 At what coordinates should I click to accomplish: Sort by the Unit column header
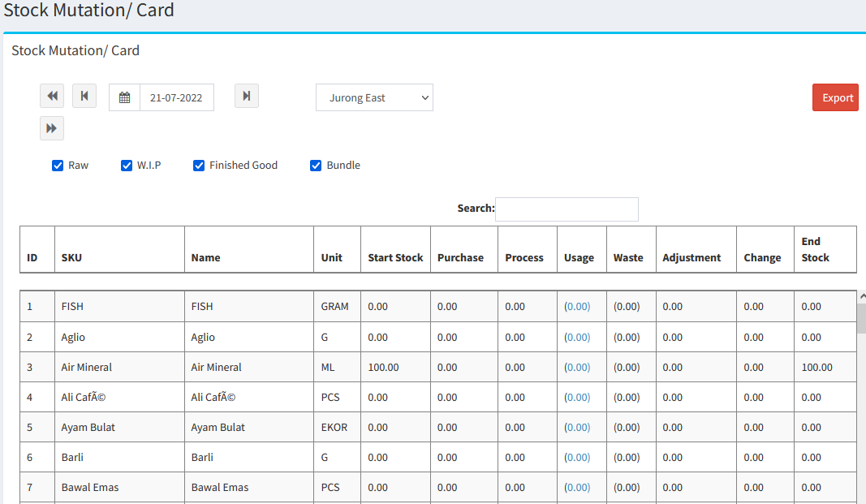click(338, 249)
